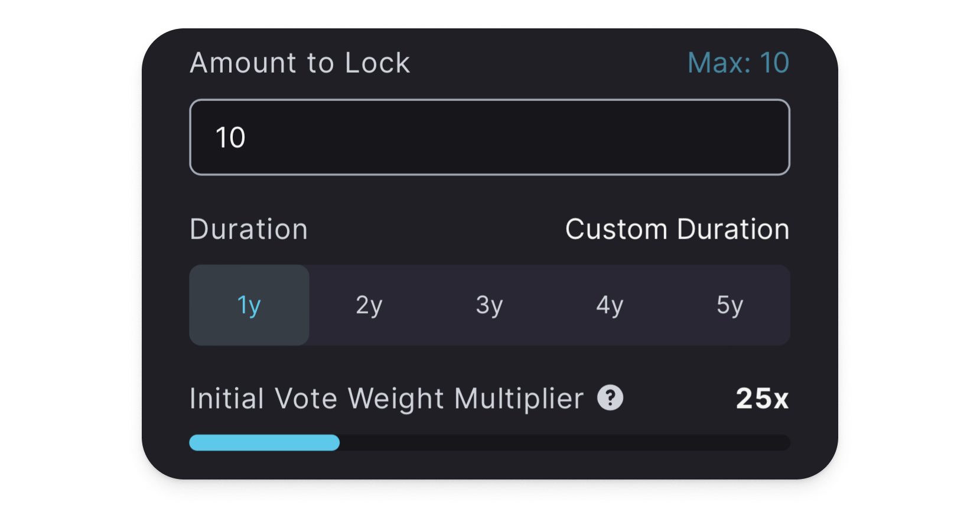Screen dimensions: 980x522
Task: Open the Custom Duration option
Action: coord(678,229)
